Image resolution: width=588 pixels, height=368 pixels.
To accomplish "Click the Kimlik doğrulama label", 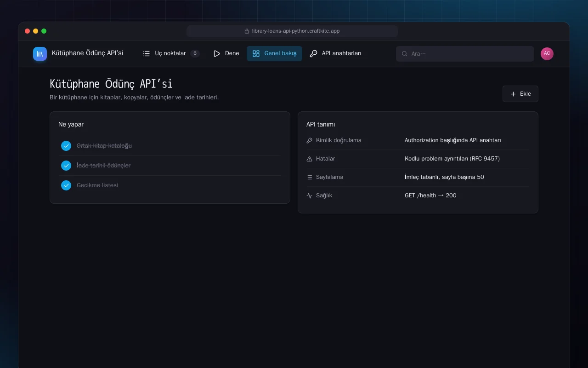I will [x=339, y=140].
